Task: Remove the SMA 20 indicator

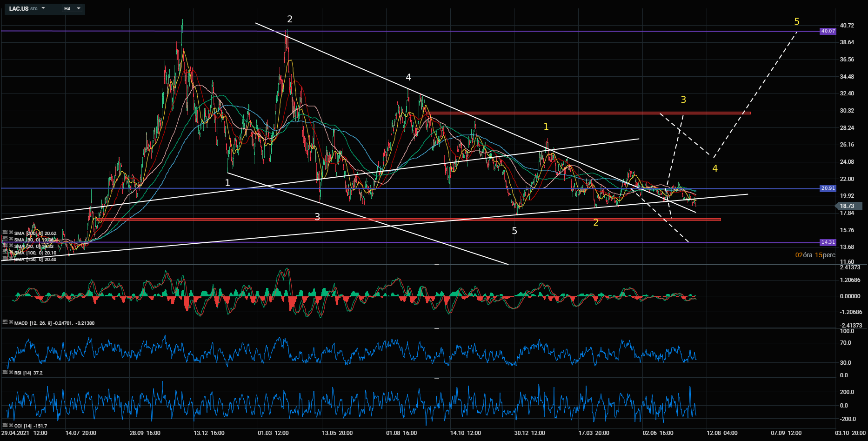Action: 11,246
